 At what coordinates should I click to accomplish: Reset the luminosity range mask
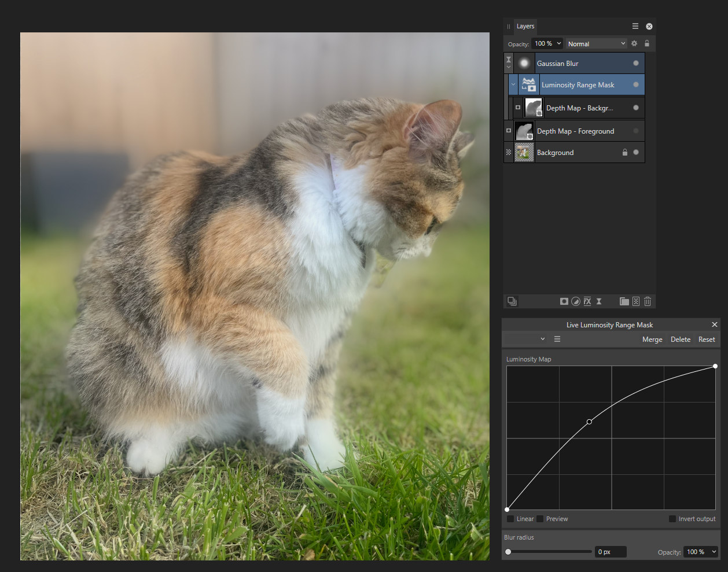coord(706,339)
